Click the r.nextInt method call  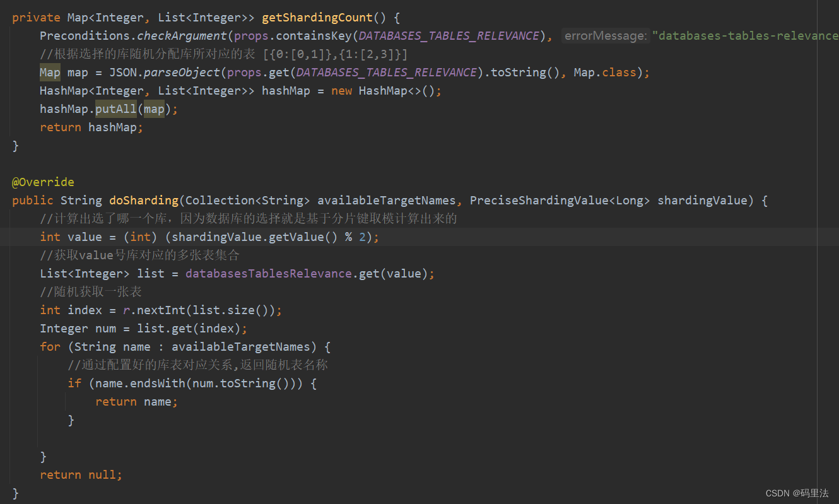[x=154, y=310]
